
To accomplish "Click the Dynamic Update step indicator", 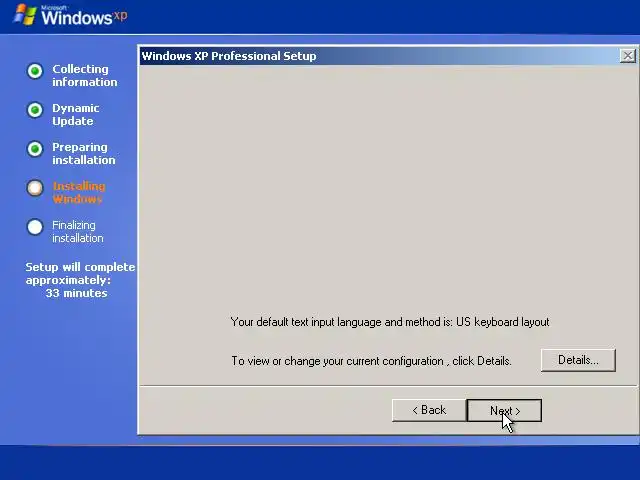I will tap(35, 110).
